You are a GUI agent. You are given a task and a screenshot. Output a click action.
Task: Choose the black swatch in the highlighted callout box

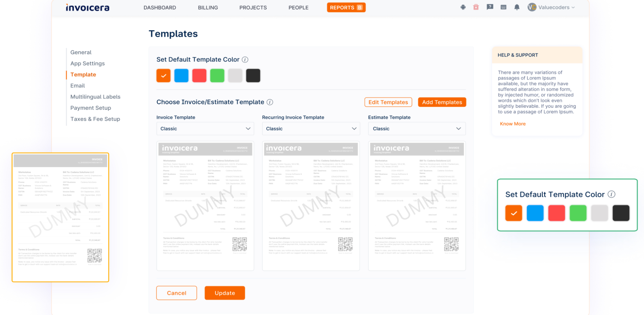coord(621,213)
